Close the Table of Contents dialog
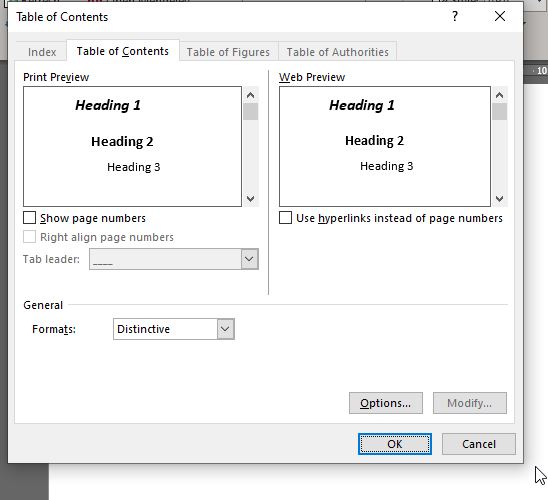Screen dimensions: 548x500 500,16
